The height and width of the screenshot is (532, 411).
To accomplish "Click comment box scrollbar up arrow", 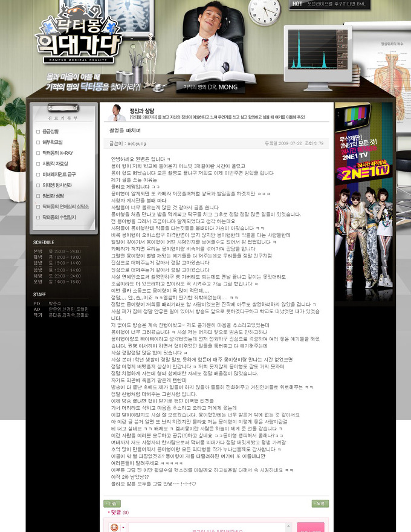I will click(x=288, y=526).
